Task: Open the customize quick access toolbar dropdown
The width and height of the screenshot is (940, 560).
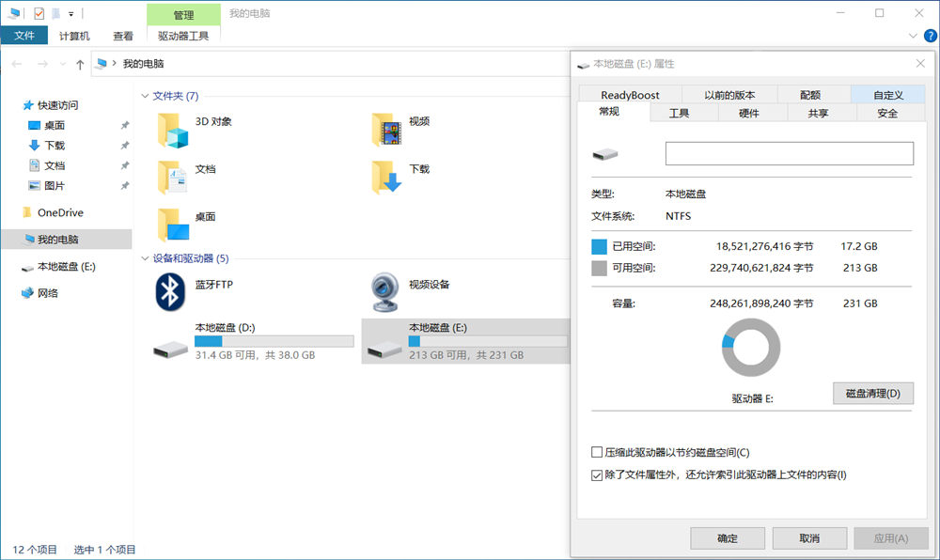Action: (70, 14)
